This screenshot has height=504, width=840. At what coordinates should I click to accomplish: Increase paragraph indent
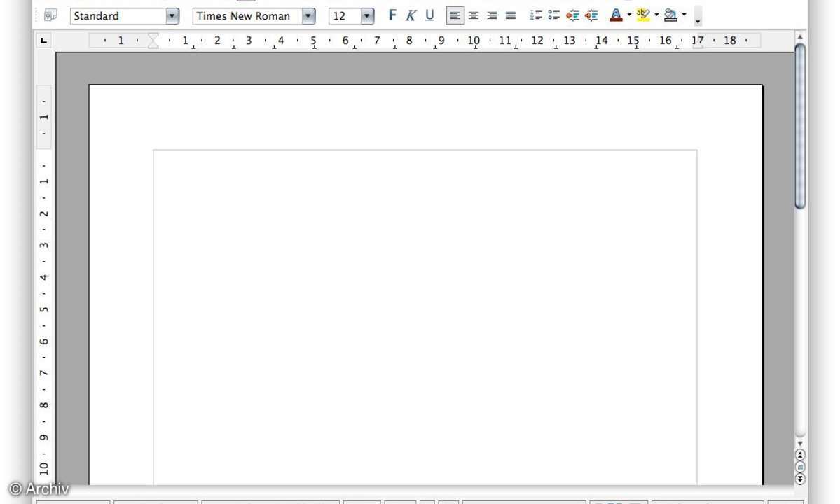pyautogui.click(x=591, y=15)
